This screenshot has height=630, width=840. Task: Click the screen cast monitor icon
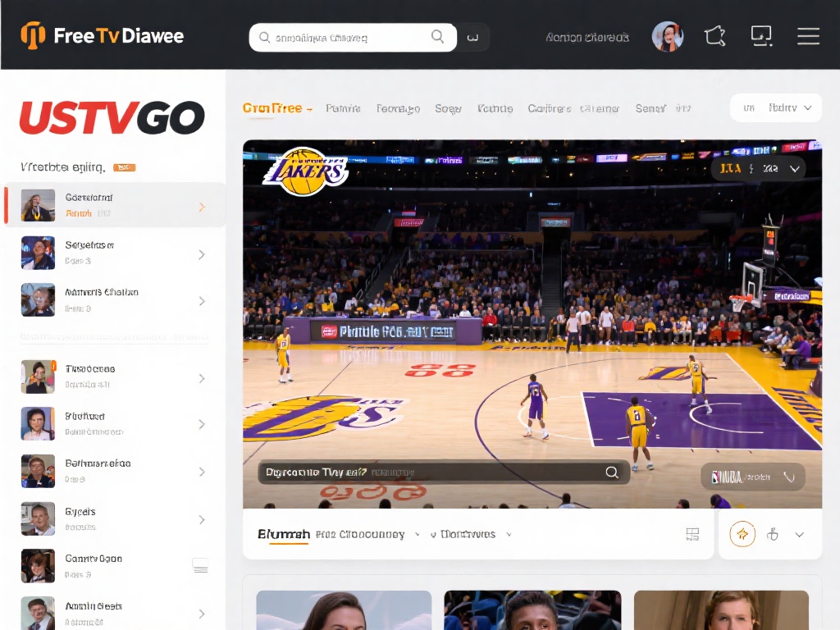coord(761,36)
